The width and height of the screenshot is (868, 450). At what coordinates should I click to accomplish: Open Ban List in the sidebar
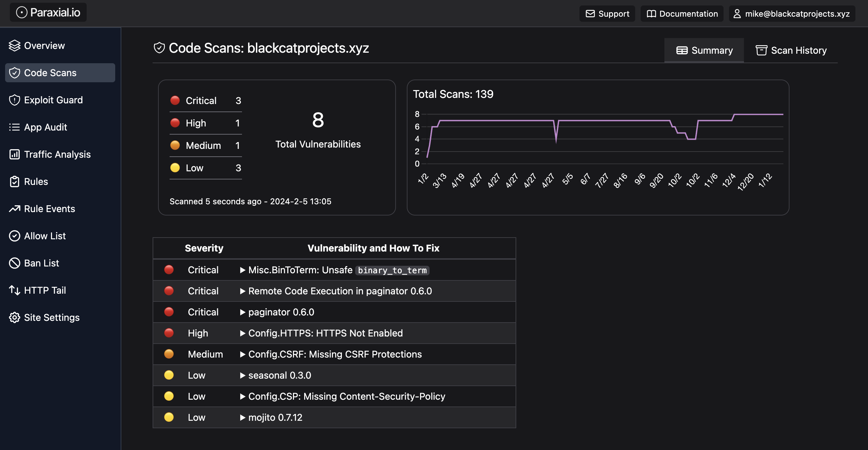coord(60,263)
